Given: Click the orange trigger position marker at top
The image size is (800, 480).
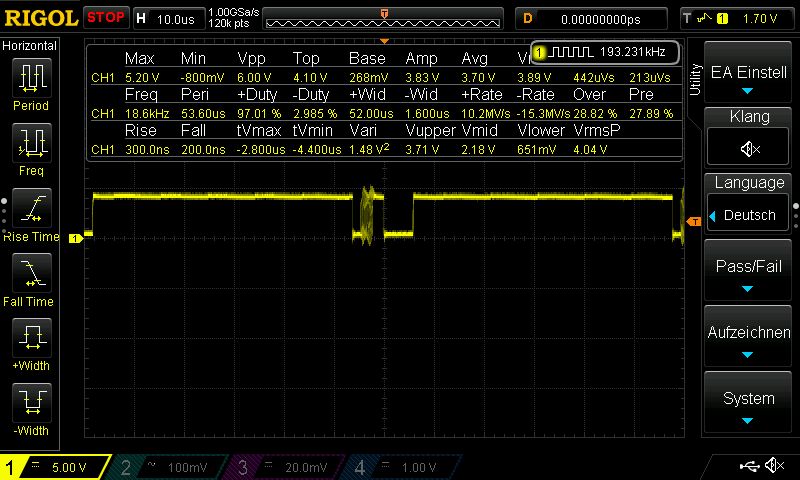Looking at the screenshot, I should 384,13.
